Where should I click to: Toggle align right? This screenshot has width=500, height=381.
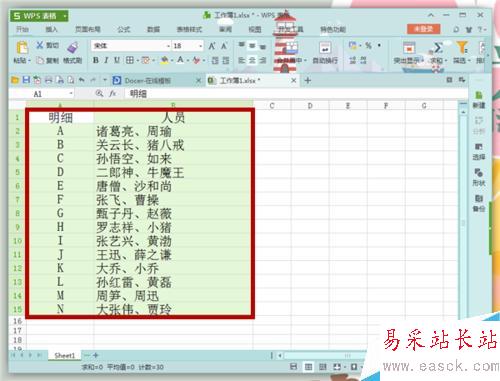(x=263, y=60)
